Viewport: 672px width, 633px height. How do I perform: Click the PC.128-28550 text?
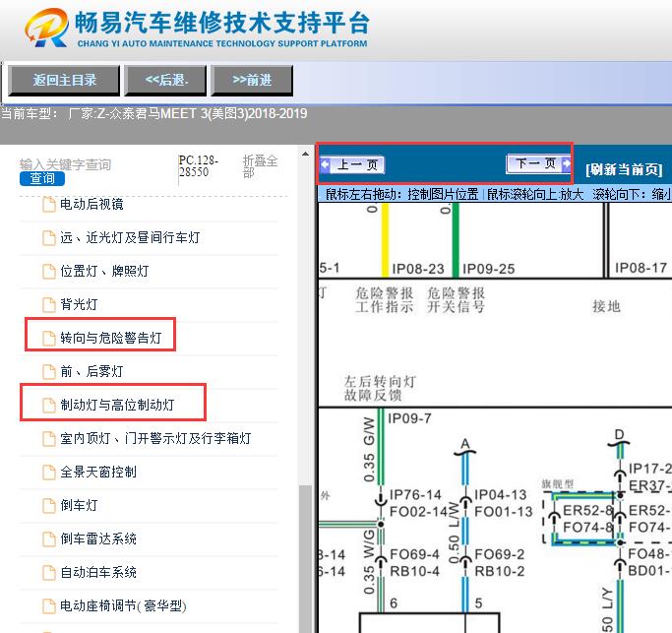199,166
